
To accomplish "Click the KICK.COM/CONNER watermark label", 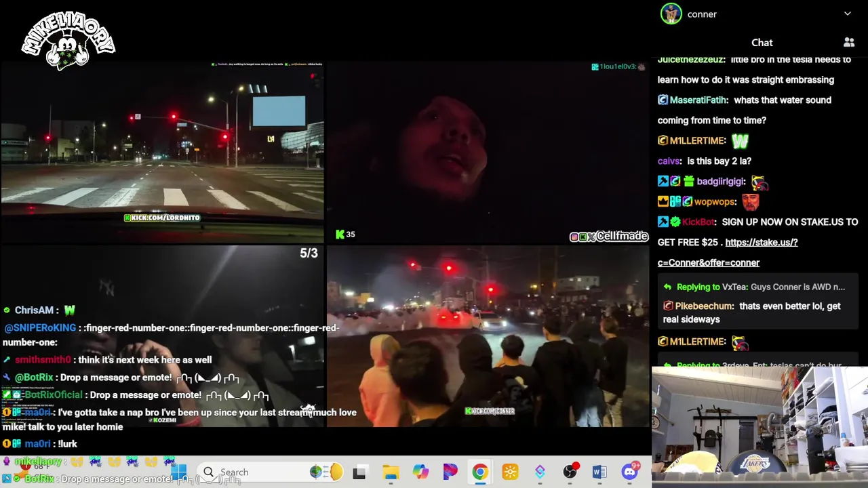I will click(490, 411).
